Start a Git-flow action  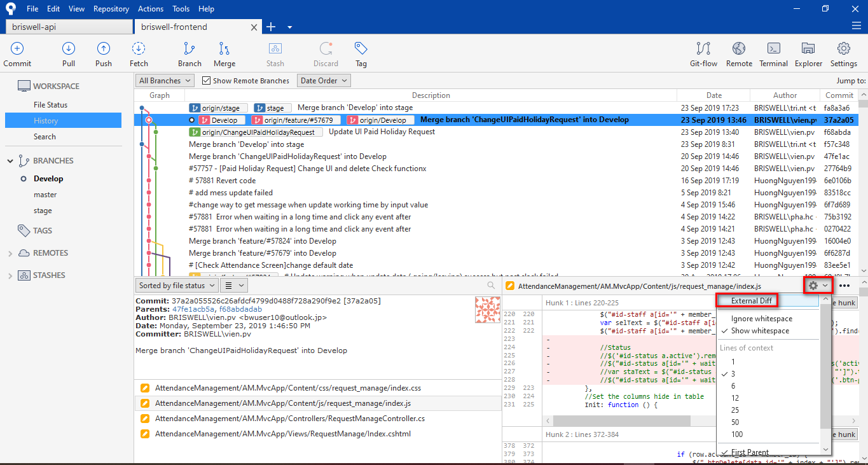tap(702, 54)
